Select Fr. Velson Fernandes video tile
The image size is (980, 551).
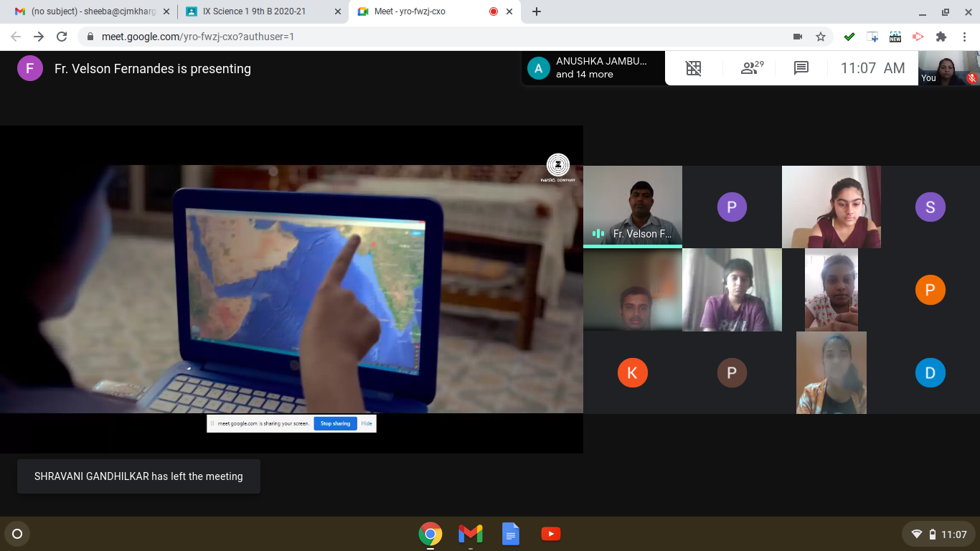click(x=632, y=207)
